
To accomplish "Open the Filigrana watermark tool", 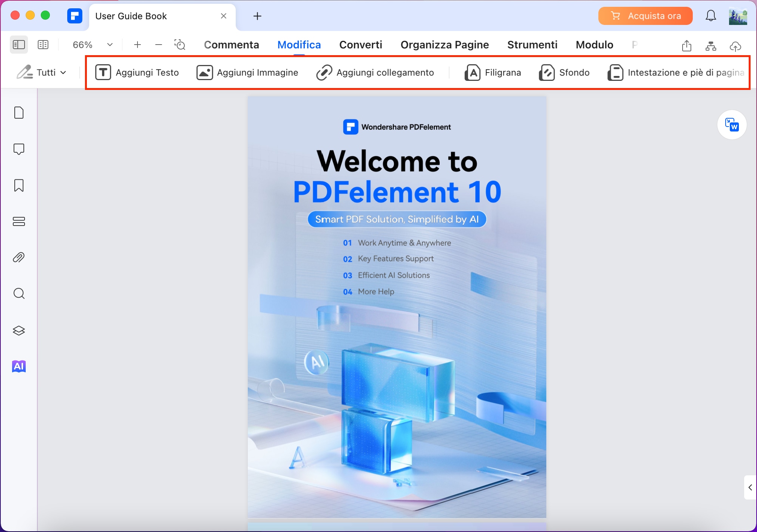I will point(493,72).
